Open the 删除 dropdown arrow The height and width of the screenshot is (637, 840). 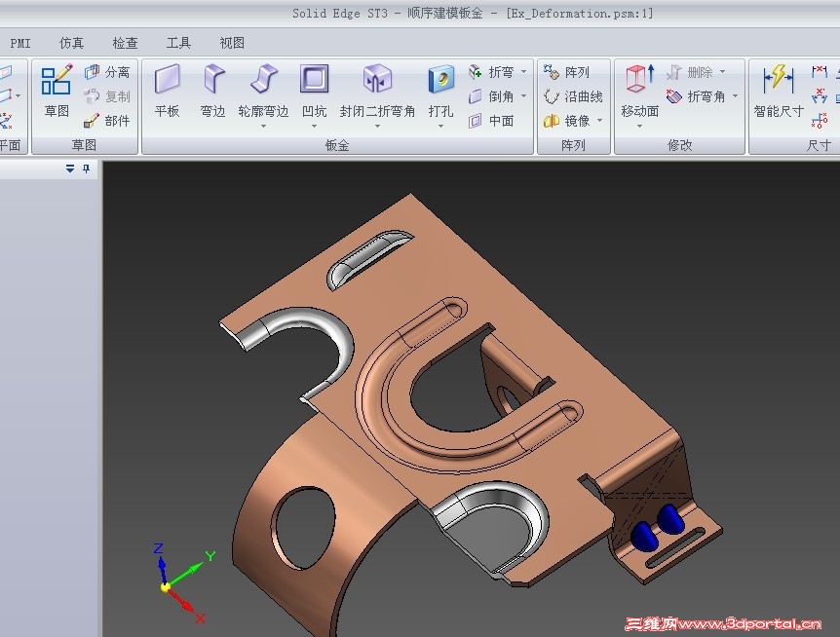click(x=723, y=72)
